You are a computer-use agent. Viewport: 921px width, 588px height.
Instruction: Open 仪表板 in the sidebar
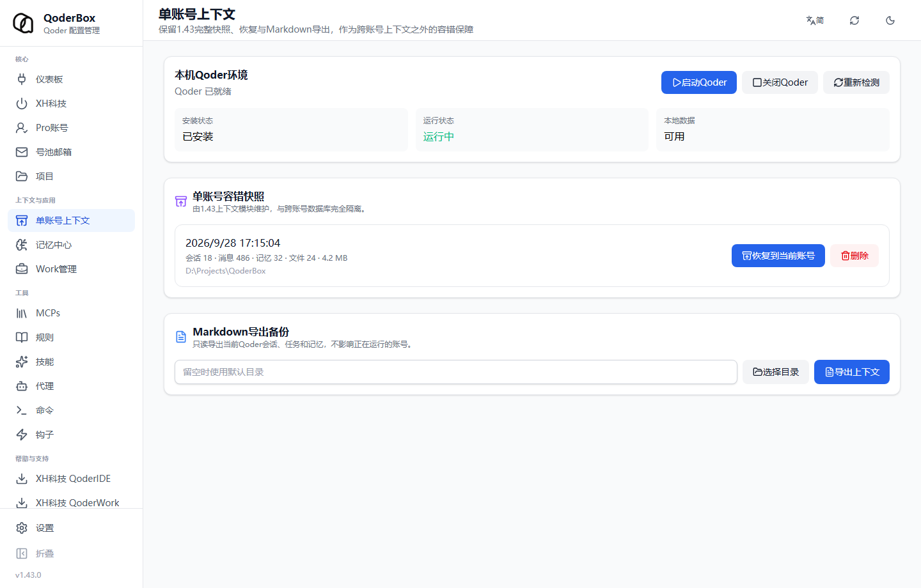coord(71,79)
